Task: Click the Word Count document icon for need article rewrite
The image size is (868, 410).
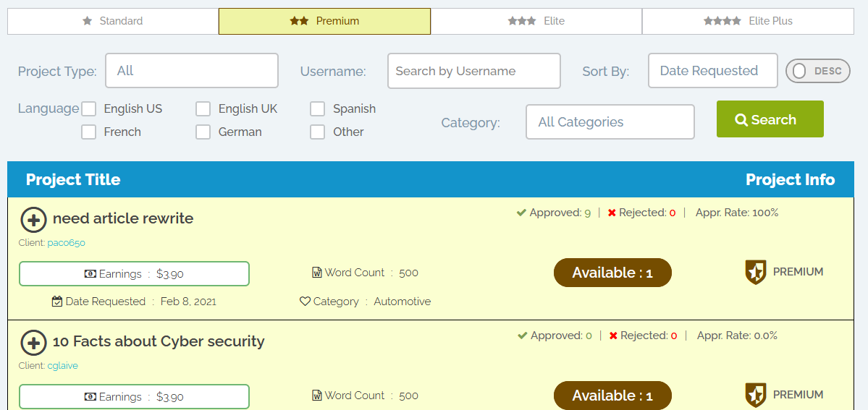Action: 317,272
